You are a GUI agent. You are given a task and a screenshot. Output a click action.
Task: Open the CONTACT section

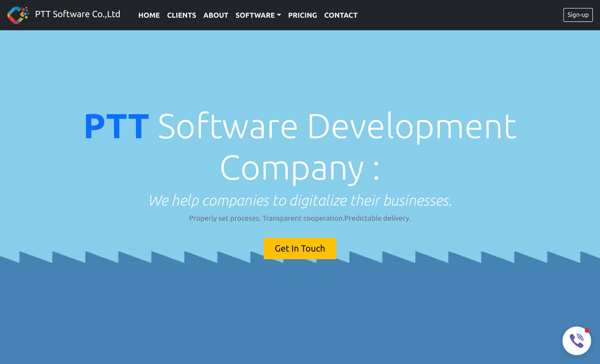341,15
